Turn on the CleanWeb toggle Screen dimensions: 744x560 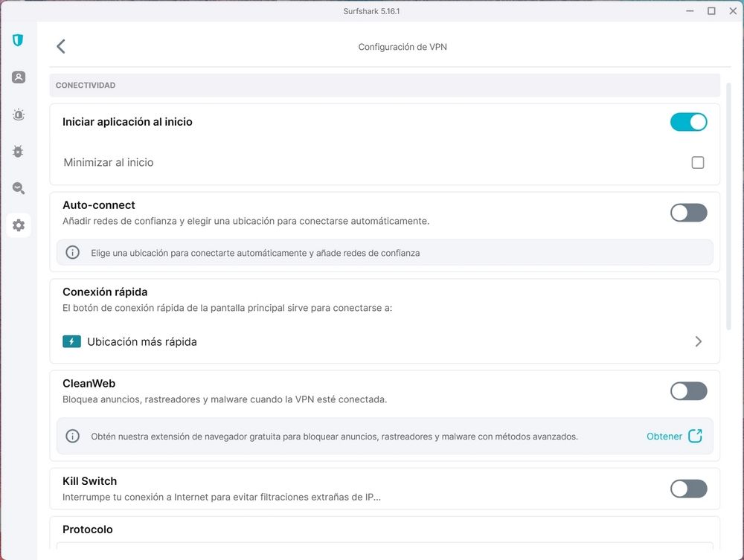click(688, 391)
